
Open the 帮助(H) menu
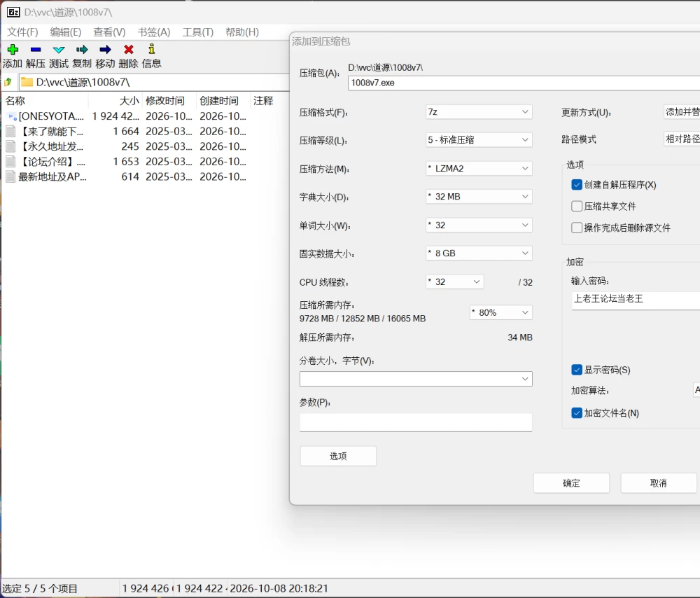coord(242,32)
